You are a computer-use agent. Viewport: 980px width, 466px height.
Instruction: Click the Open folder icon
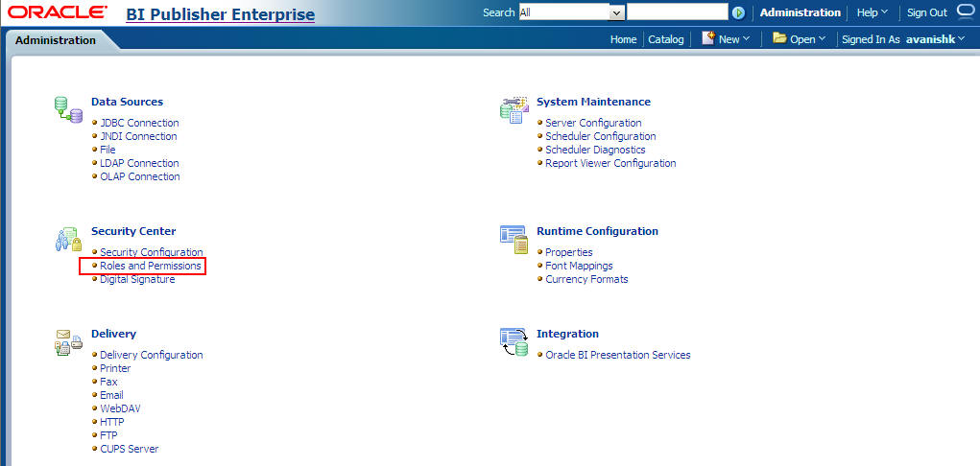[778, 38]
